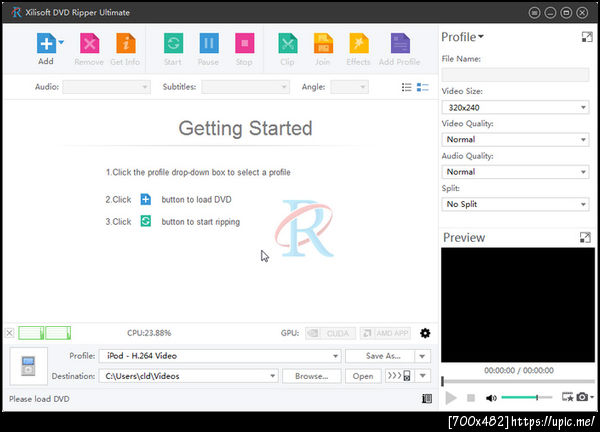600x432 pixels.
Task: Open the Audio Quality dropdown
Action: (515, 172)
